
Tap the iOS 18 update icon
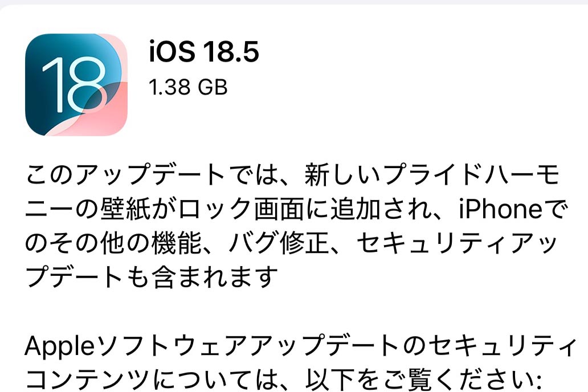[76, 85]
